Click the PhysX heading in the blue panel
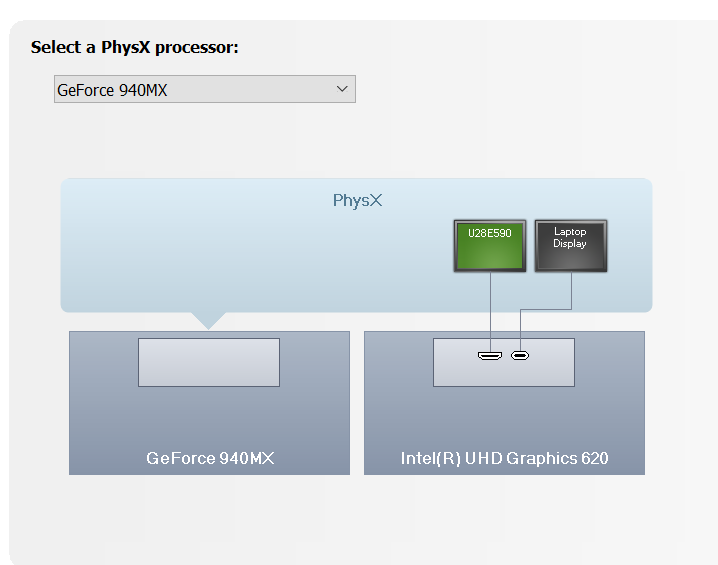This screenshot has width=718, height=565. point(357,201)
